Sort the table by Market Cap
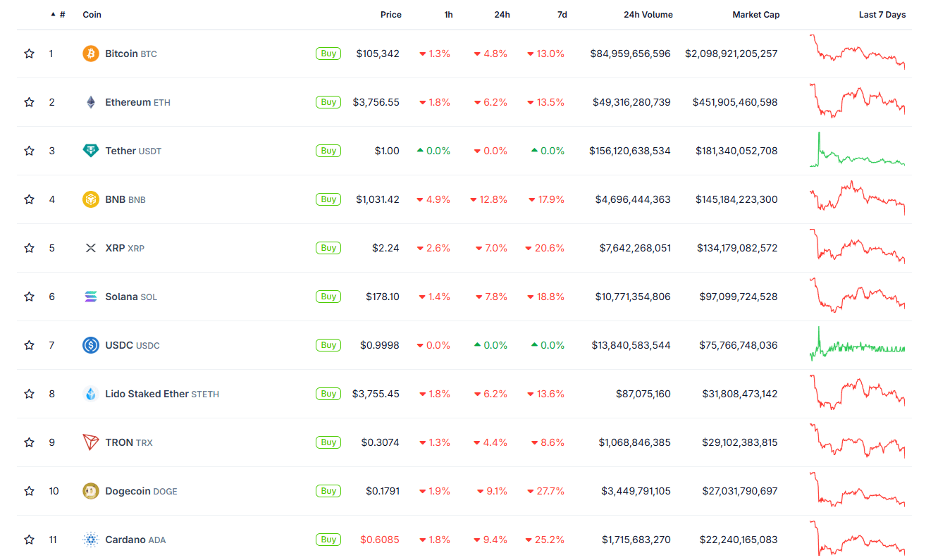Viewport: 926px width, 560px height. tap(755, 14)
